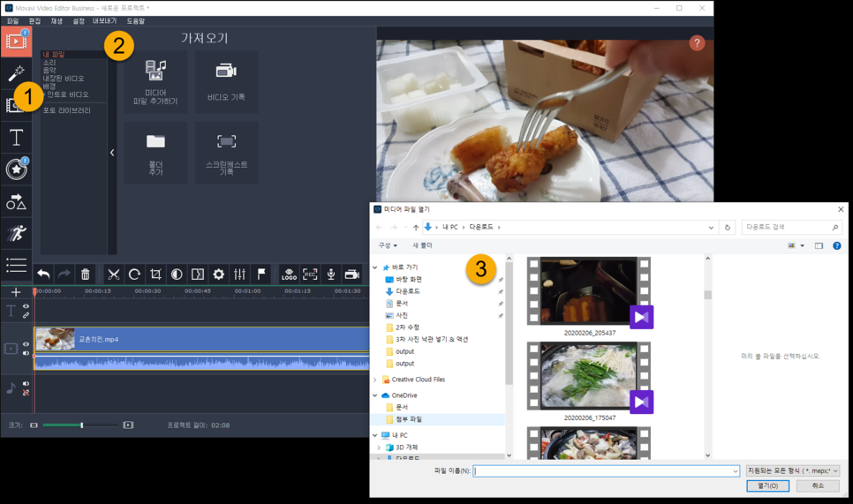
Task: Click the 스크린캐스트 기록 button
Action: click(x=226, y=153)
